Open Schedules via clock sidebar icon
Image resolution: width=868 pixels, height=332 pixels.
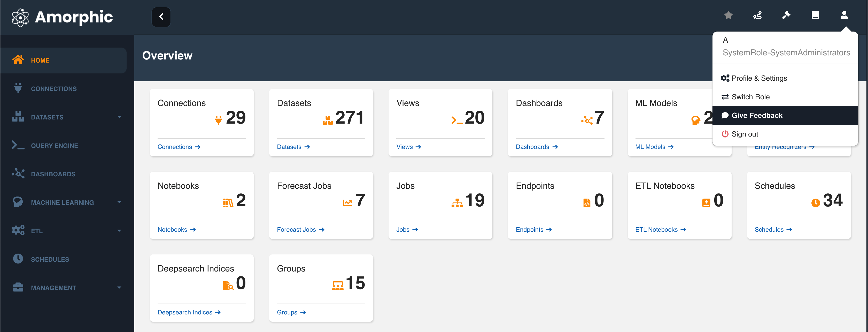(18, 259)
